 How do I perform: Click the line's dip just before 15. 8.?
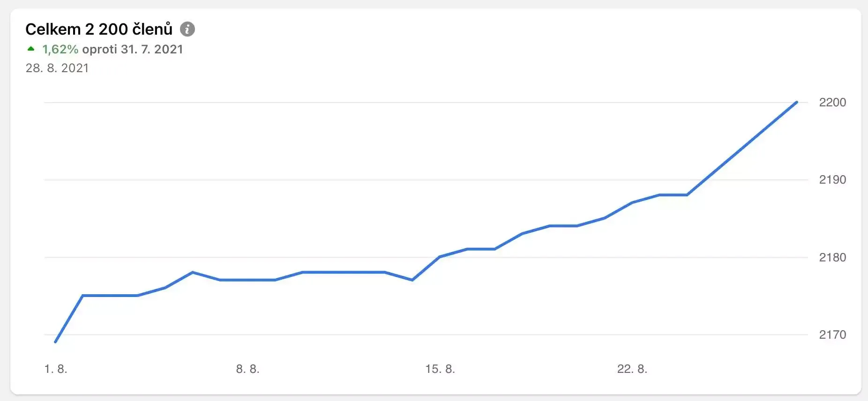click(412, 280)
